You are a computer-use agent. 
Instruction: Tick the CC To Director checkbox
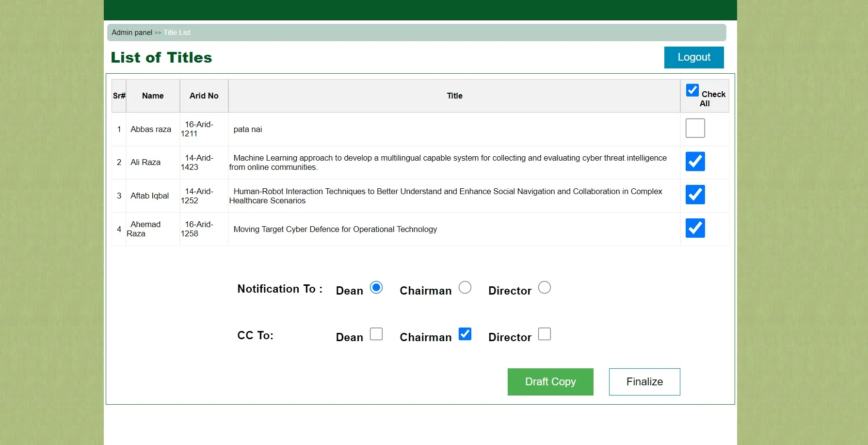[544, 334]
